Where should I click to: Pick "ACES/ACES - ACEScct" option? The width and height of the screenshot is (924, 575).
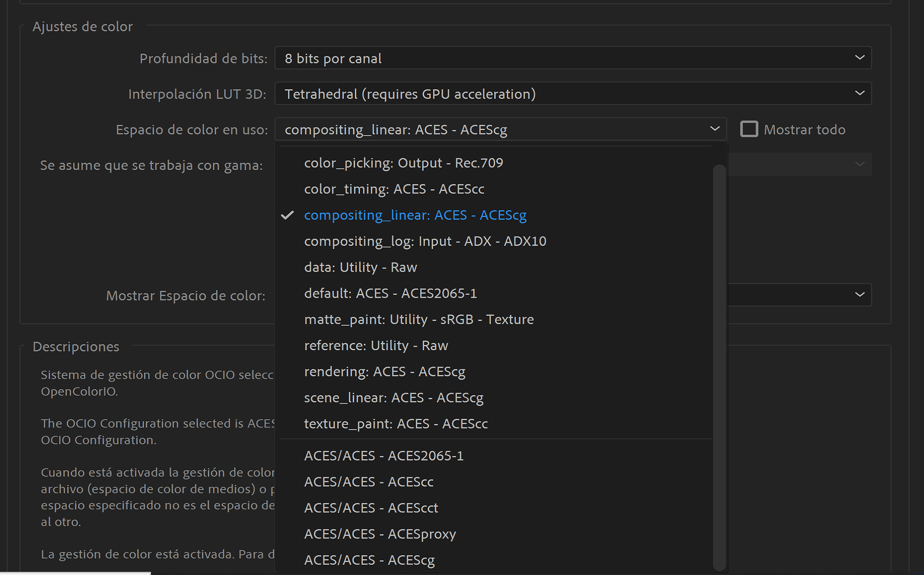[371, 508]
